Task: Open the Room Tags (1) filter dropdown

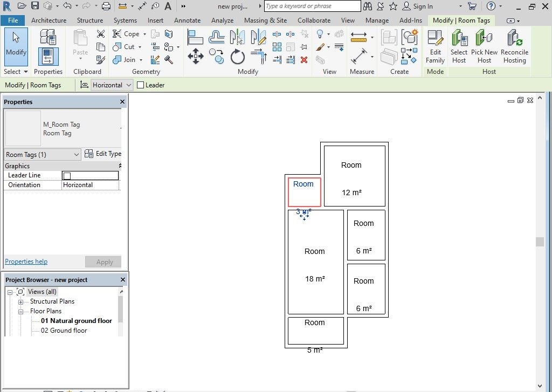Action: coord(42,154)
